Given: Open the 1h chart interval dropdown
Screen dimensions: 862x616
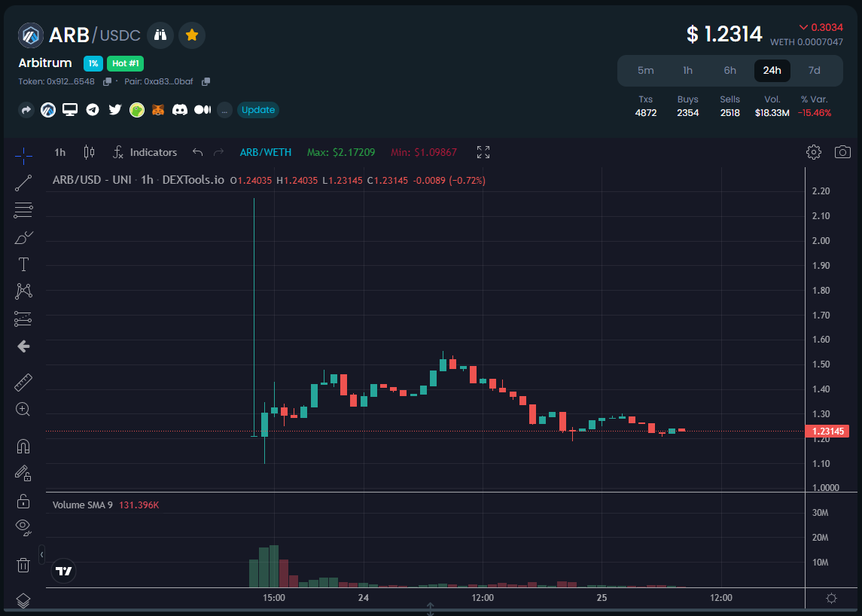Looking at the screenshot, I should coord(60,152).
